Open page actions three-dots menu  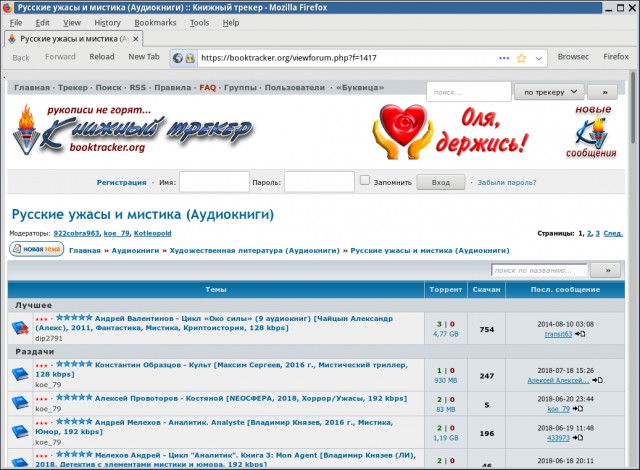point(504,58)
